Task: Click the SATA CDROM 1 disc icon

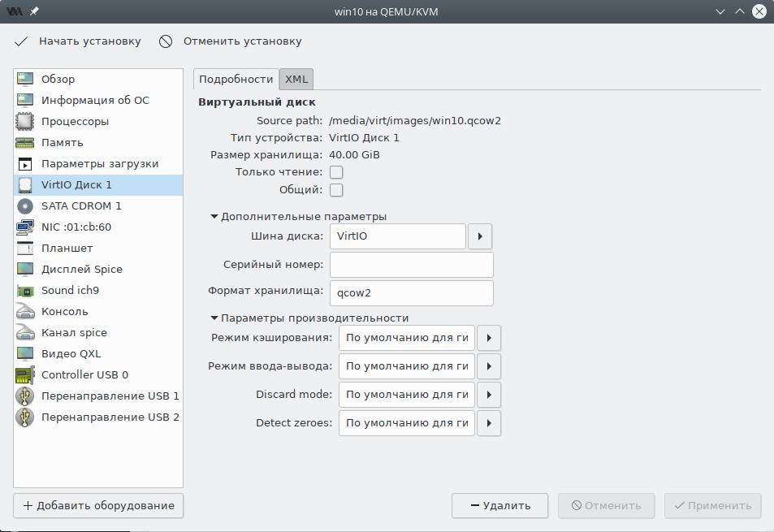Action: (25, 206)
